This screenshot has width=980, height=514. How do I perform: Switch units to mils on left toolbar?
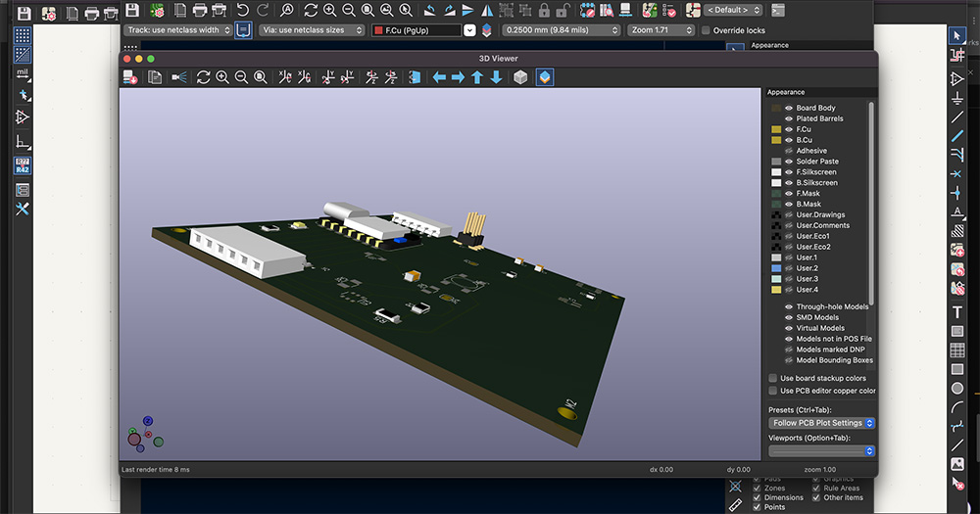23,74
